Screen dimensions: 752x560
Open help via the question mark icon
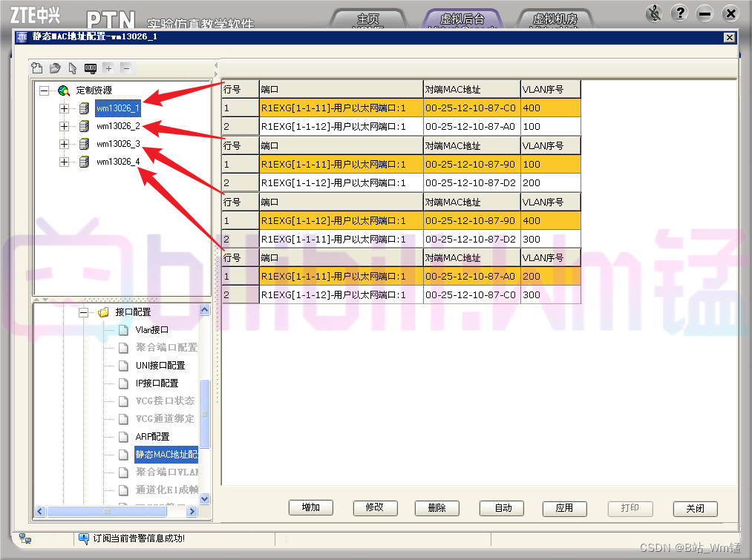680,13
